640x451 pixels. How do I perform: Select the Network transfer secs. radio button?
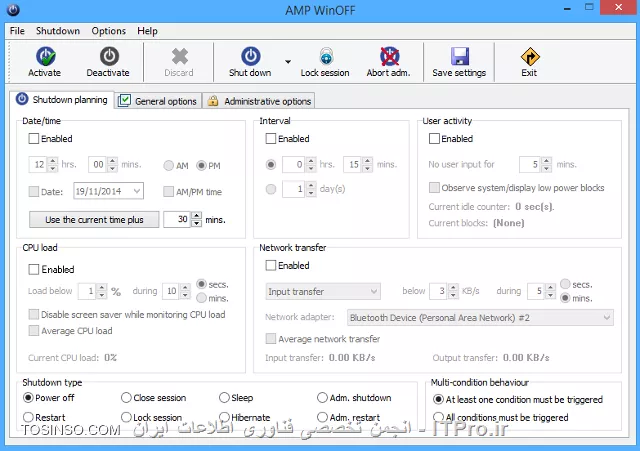point(565,284)
